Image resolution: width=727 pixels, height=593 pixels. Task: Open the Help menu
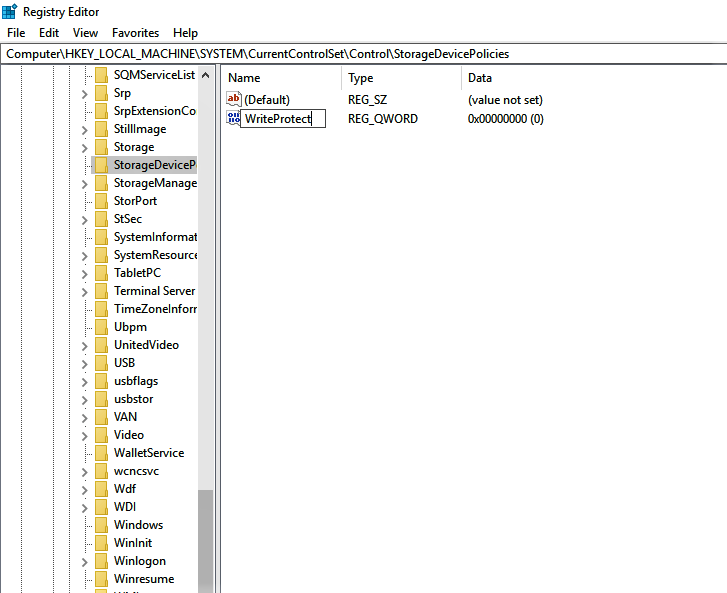click(x=185, y=33)
